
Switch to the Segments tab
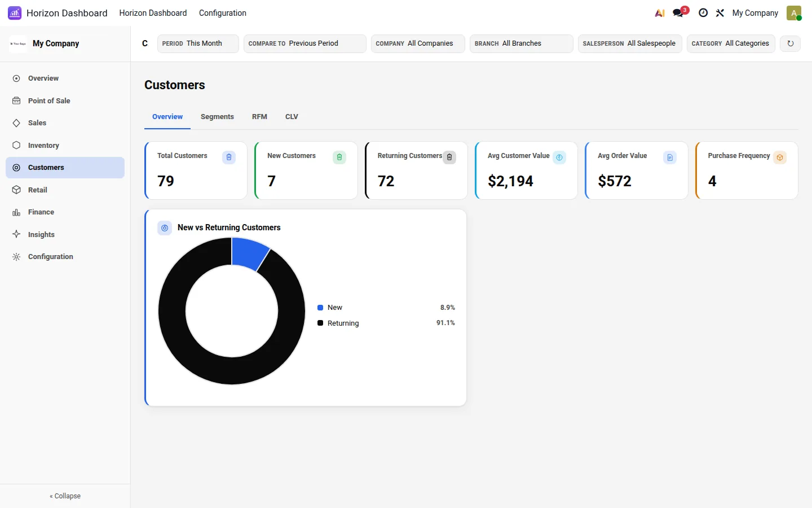[217, 117]
